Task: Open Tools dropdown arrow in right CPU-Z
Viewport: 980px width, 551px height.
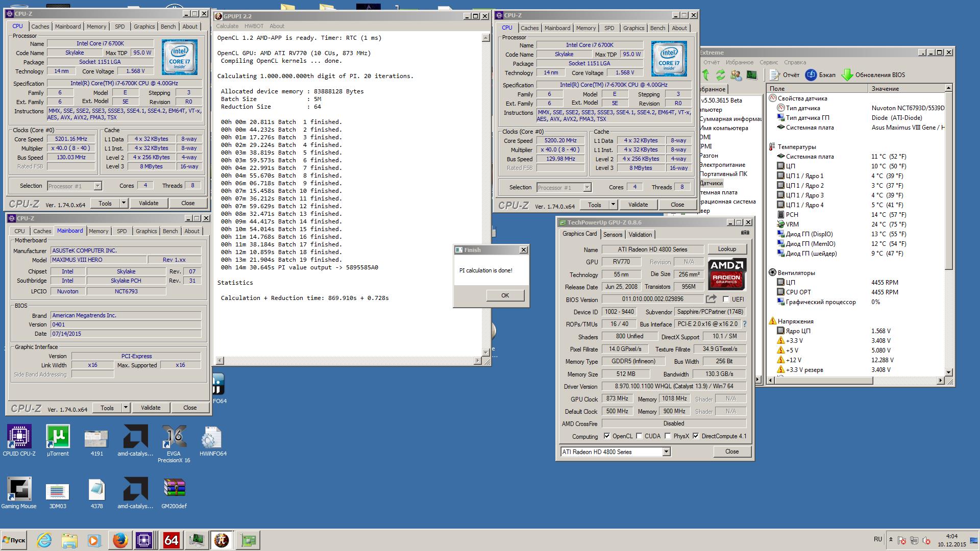Action: click(x=612, y=205)
